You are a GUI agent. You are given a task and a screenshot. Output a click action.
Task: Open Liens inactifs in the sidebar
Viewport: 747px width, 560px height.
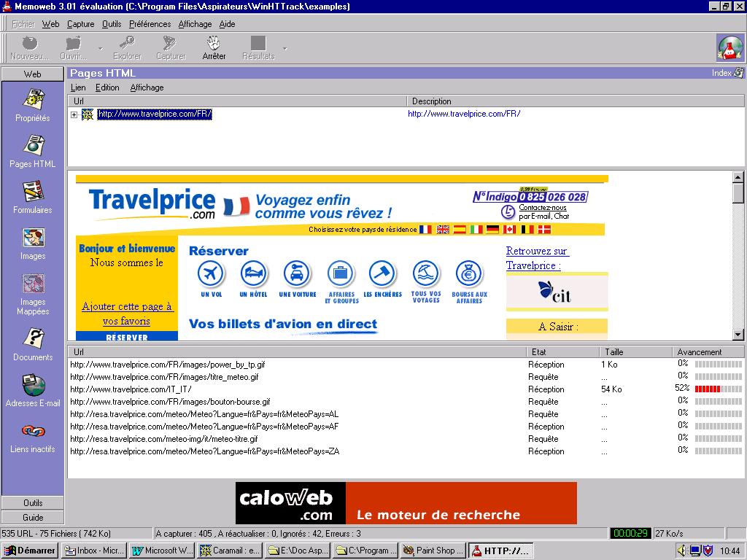(x=32, y=437)
